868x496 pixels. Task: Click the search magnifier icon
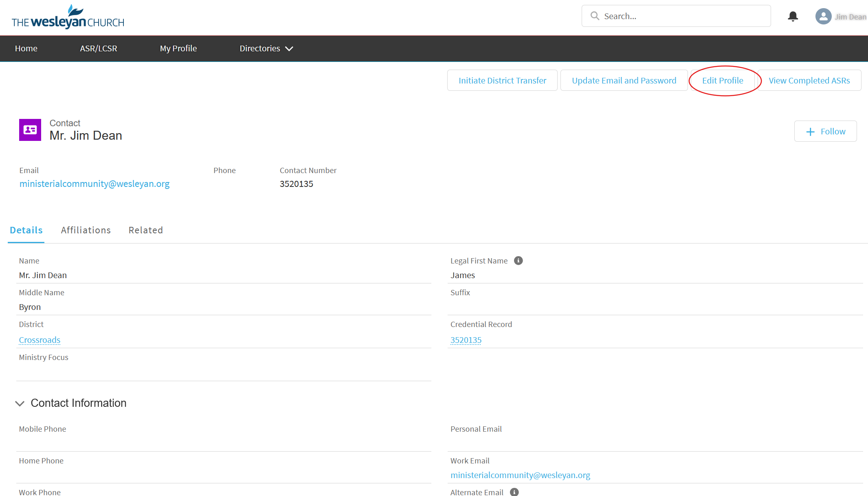pyautogui.click(x=595, y=16)
